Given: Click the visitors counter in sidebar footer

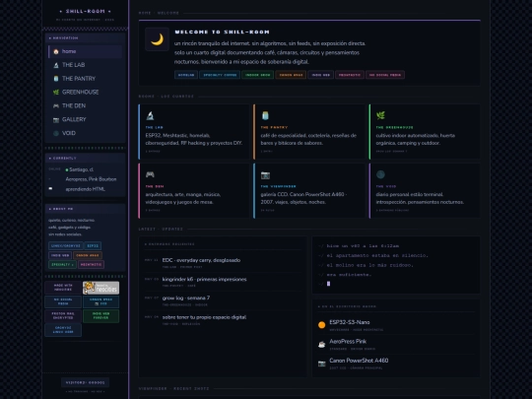Looking at the screenshot, I should [x=85, y=382].
